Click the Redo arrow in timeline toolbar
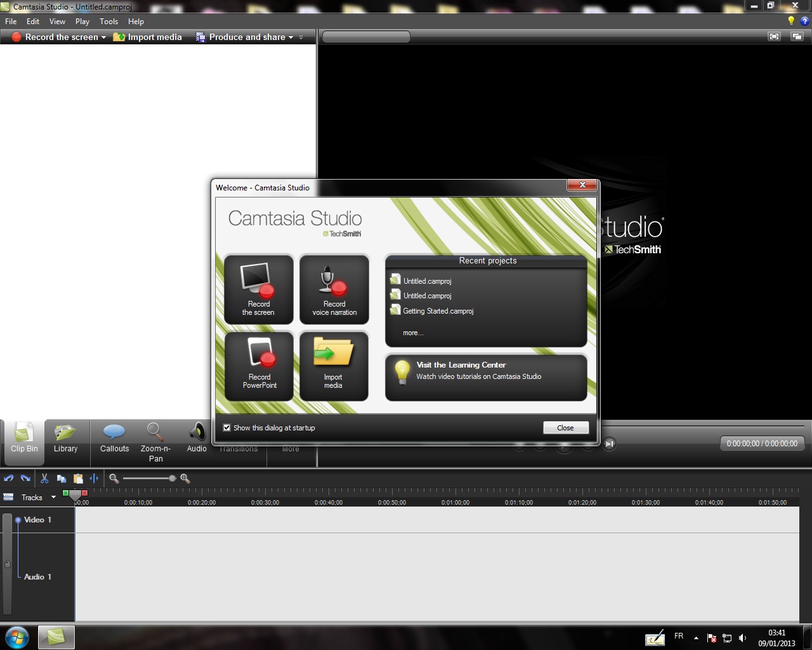The width and height of the screenshot is (812, 650). click(x=25, y=479)
